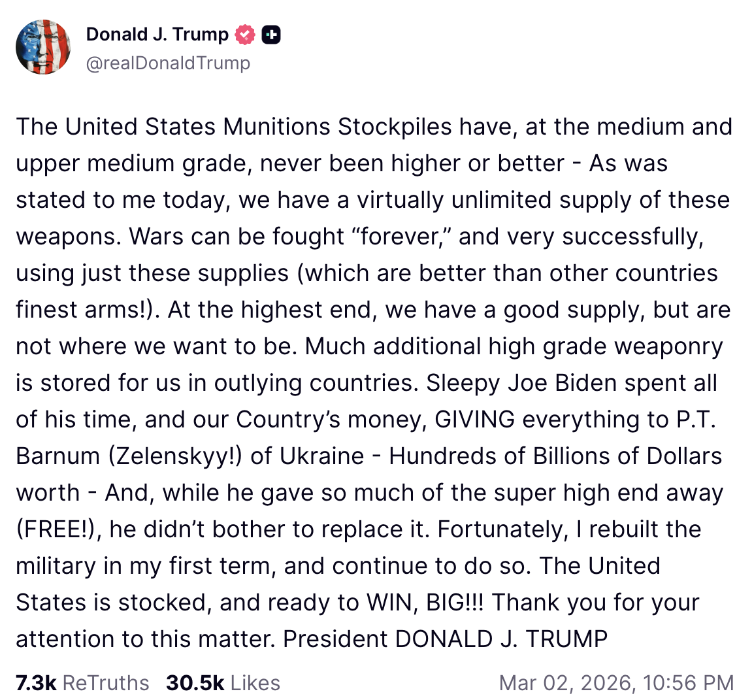
Task: Open the Donald J. Trump display name
Action: pos(157,35)
